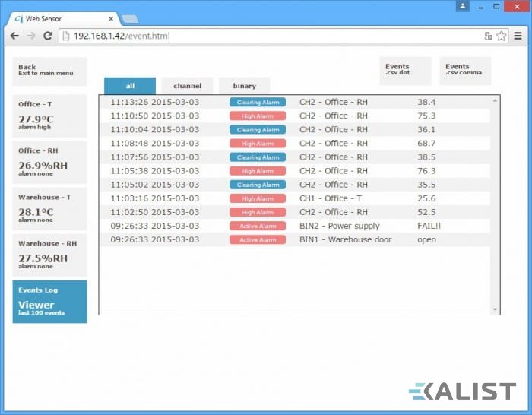
Task: Switch to the 'channel' events tab
Action: click(187, 86)
